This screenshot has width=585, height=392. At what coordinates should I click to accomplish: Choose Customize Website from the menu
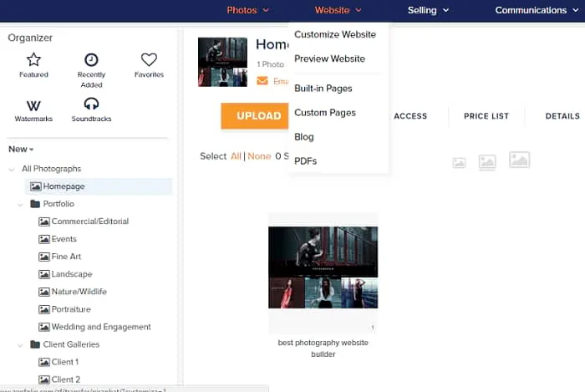click(335, 34)
